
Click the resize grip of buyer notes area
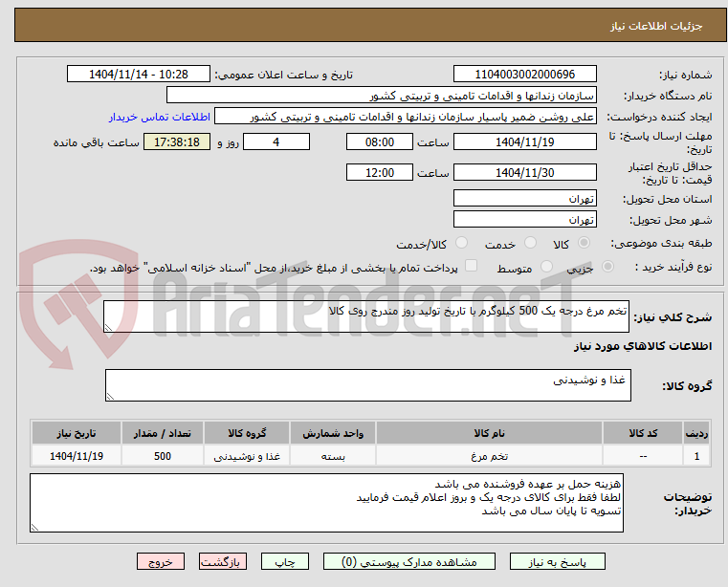coord(34,528)
